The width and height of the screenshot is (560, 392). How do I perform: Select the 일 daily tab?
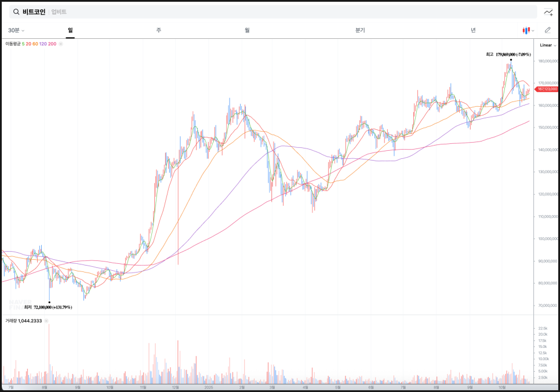[70, 30]
